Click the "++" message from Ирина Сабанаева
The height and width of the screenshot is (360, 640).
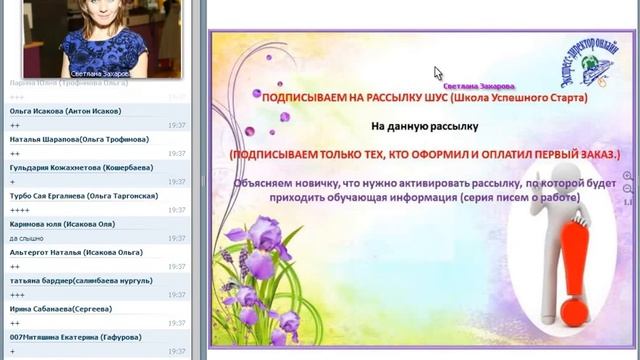click(14, 323)
